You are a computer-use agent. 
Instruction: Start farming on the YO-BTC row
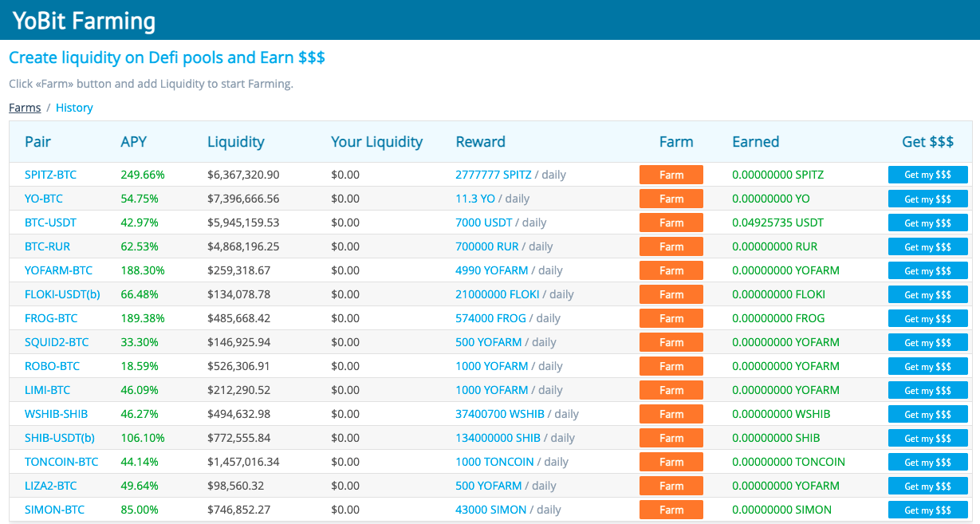(671, 199)
